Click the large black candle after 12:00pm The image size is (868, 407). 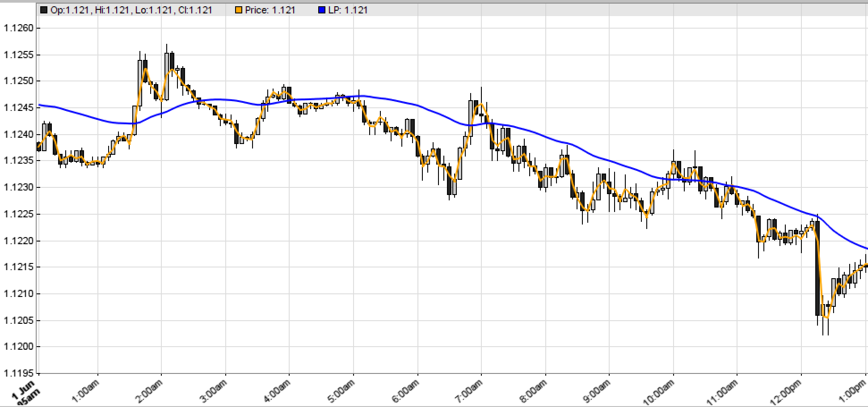point(817,268)
